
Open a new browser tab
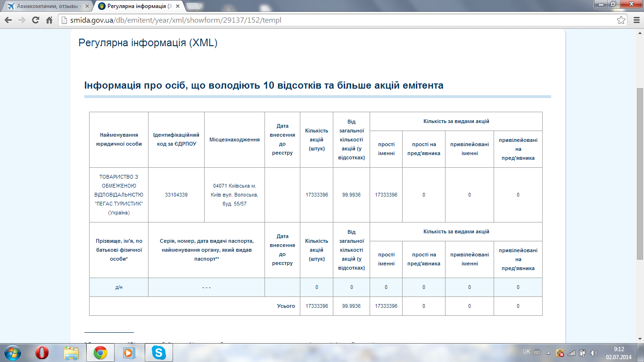click(x=192, y=7)
